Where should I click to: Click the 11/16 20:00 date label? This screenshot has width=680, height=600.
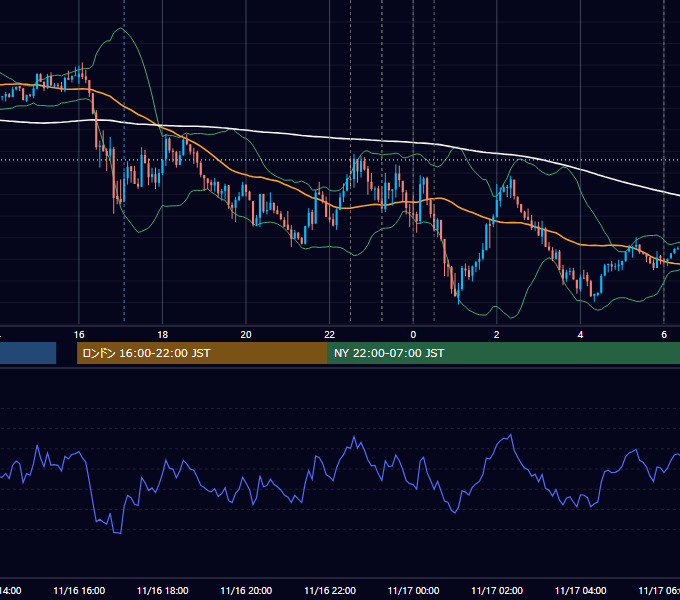(x=246, y=591)
